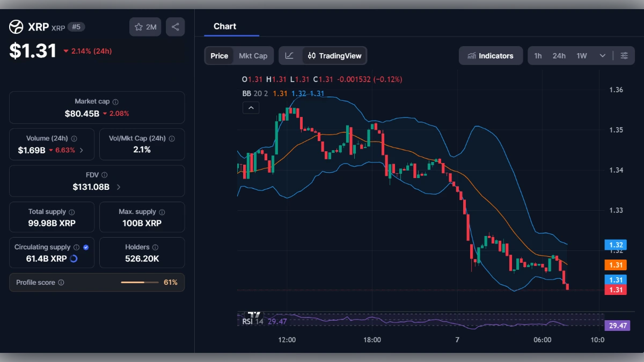This screenshot has width=644, height=362.
Task: Open the timeframe dropdown next to 1W
Action: pos(602,55)
